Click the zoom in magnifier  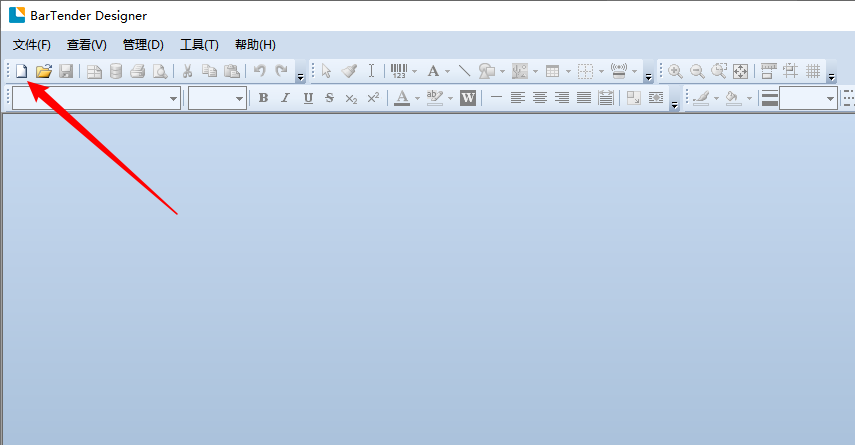click(x=675, y=71)
